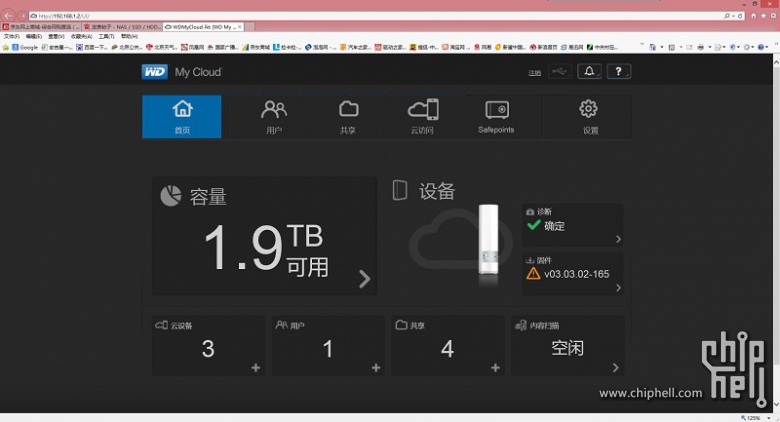Open the print dropdown arrow in toolbar
Viewport: 780px width, 422px height.
tap(709, 47)
